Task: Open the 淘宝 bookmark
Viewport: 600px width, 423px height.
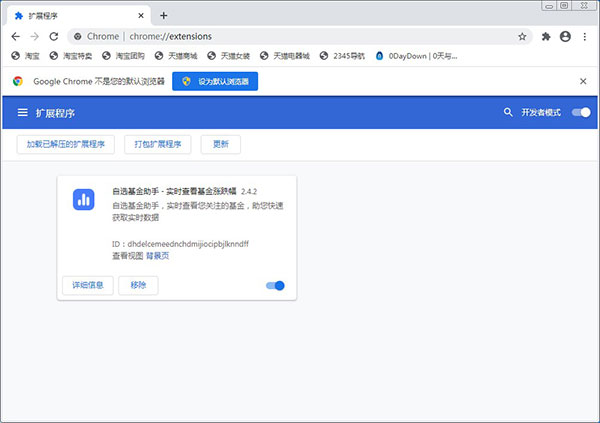Action: click(x=25, y=56)
